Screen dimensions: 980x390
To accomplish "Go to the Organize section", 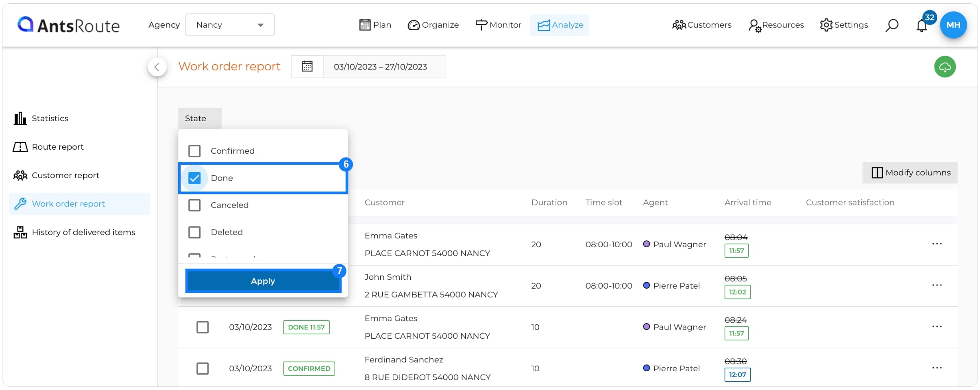I will 433,25.
